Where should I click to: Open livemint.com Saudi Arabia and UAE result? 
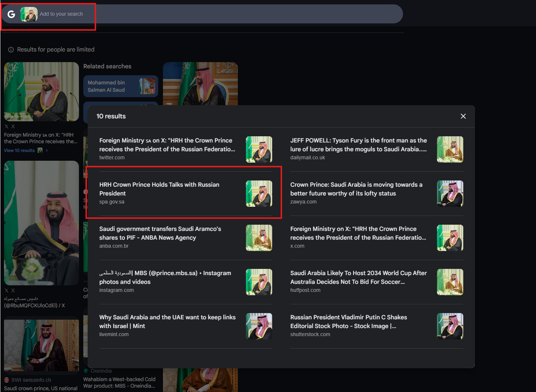(186, 326)
